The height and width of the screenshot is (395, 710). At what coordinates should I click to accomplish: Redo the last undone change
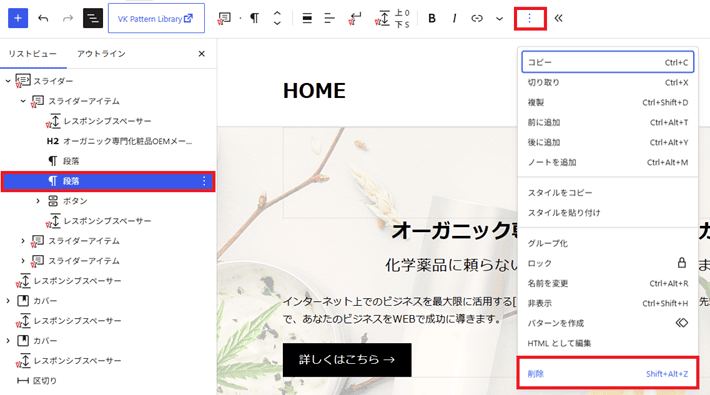pyautogui.click(x=67, y=18)
